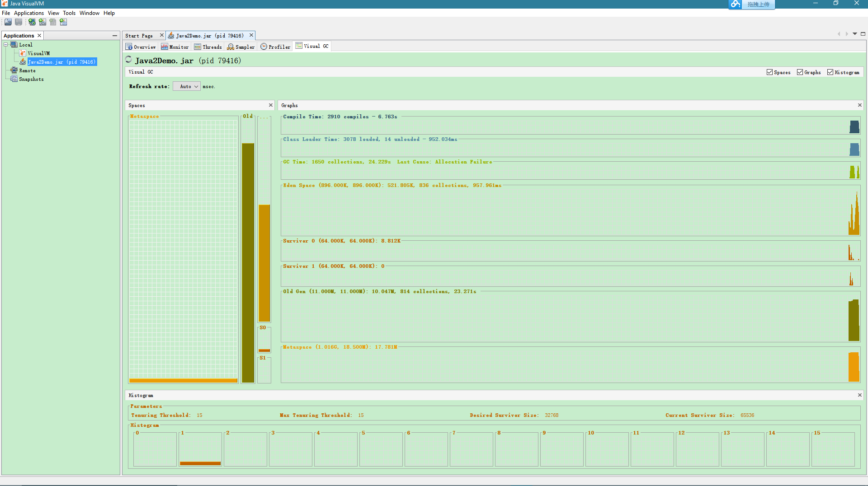Screen dimensions: 868x486
Task: Click the Overview tab info icon
Action: coord(129,47)
